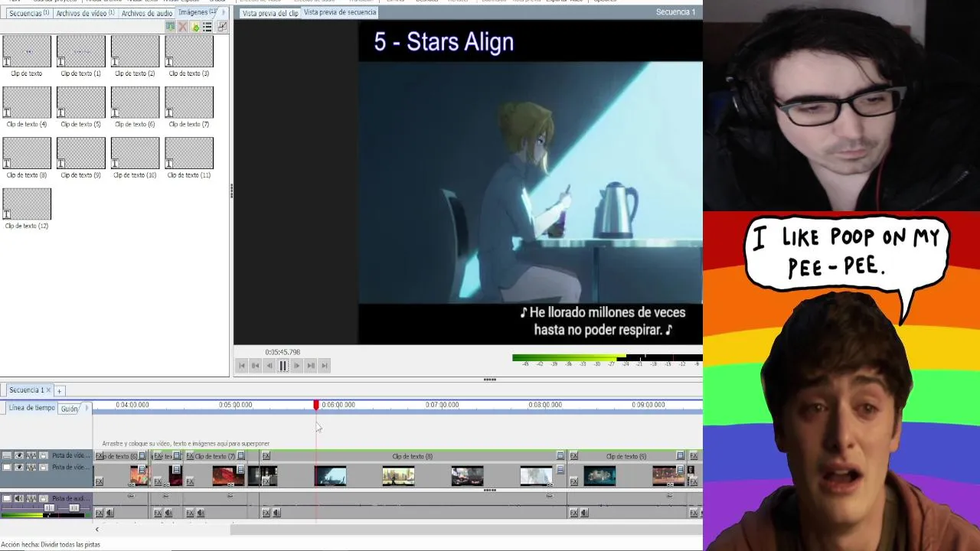Adjust the audio track volume slider
980x551 pixels.
tap(49, 507)
